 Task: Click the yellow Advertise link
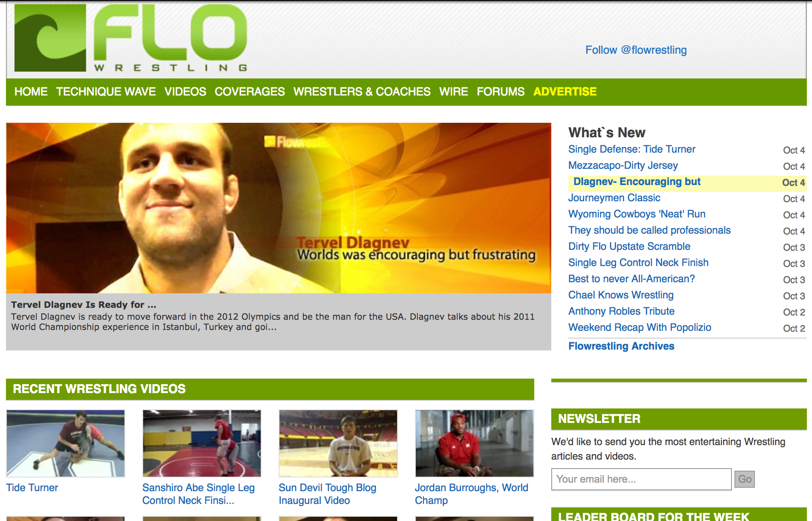click(565, 92)
